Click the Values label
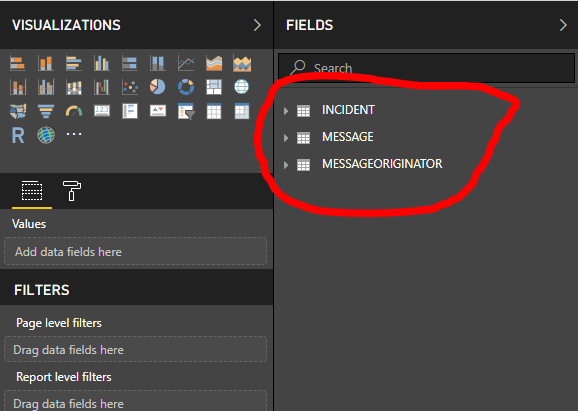The height and width of the screenshot is (411, 578). tap(29, 224)
